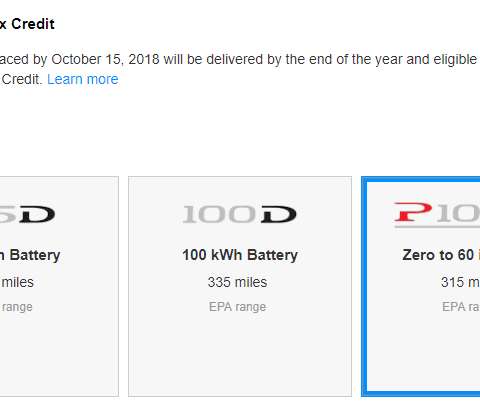This screenshot has width=480, height=412.
Task: Choose the partially visible 75D card
Action: pos(59,286)
